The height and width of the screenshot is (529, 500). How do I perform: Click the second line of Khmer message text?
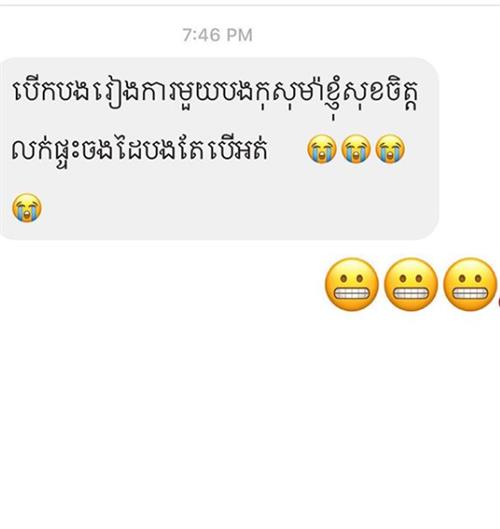point(140,149)
